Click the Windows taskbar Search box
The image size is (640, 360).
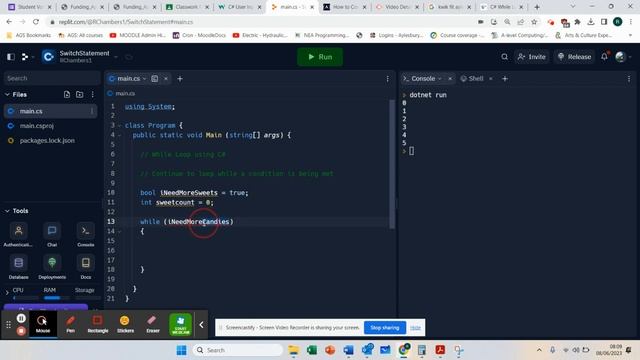(238, 350)
